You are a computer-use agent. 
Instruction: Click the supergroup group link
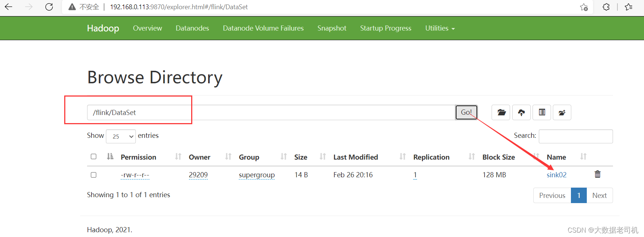257,175
